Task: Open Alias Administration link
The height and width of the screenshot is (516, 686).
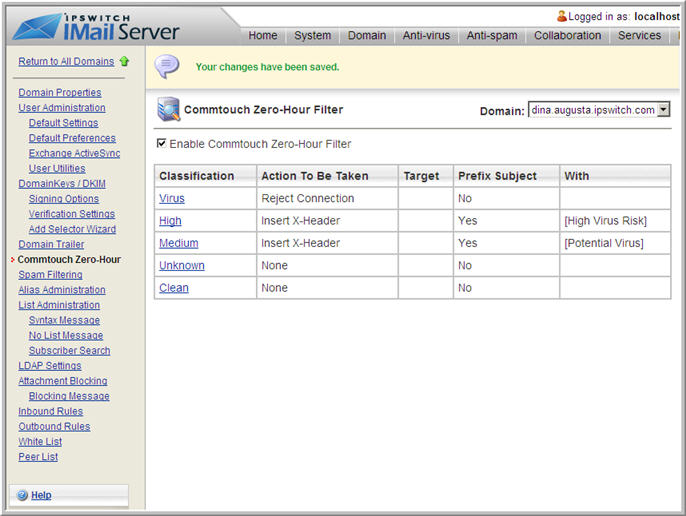Action: coord(62,290)
